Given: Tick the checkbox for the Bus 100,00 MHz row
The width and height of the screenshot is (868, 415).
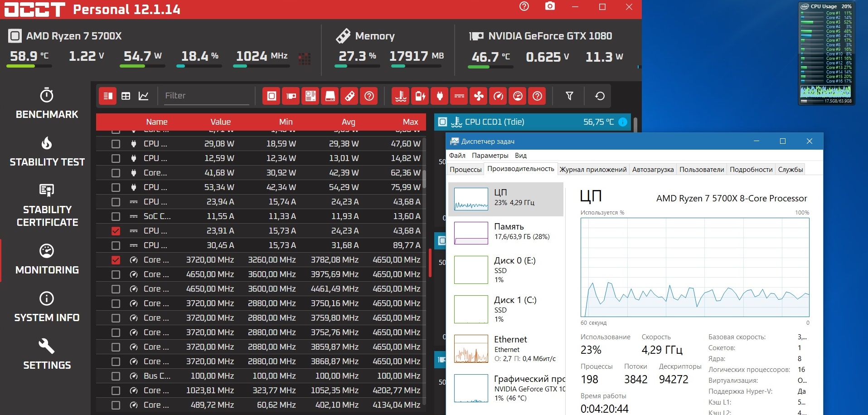Looking at the screenshot, I should coord(116,376).
